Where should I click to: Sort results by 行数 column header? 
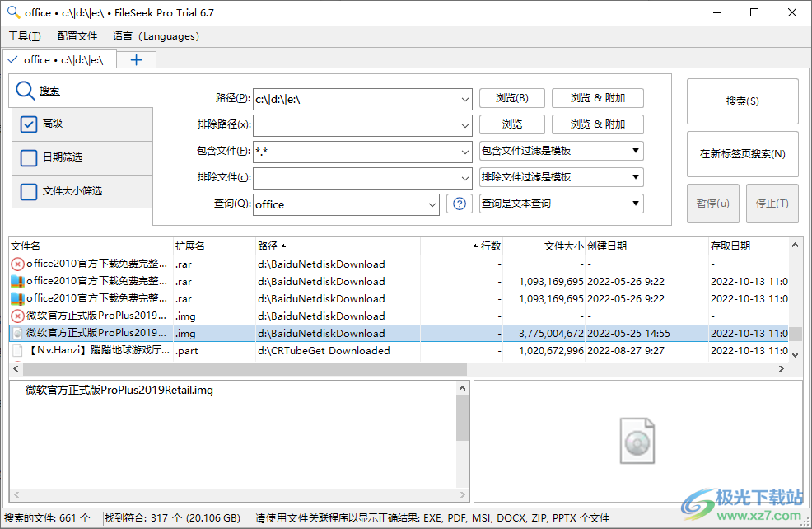click(461, 246)
